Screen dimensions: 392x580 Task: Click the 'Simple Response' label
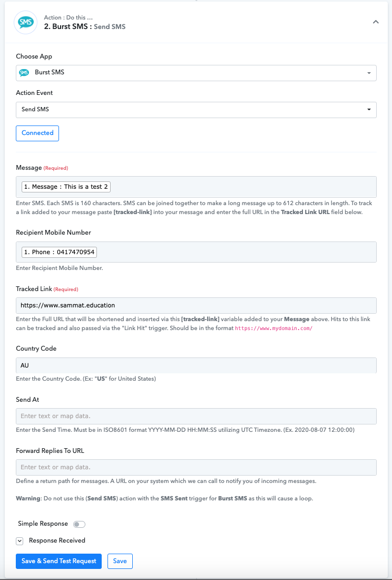(x=43, y=524)
